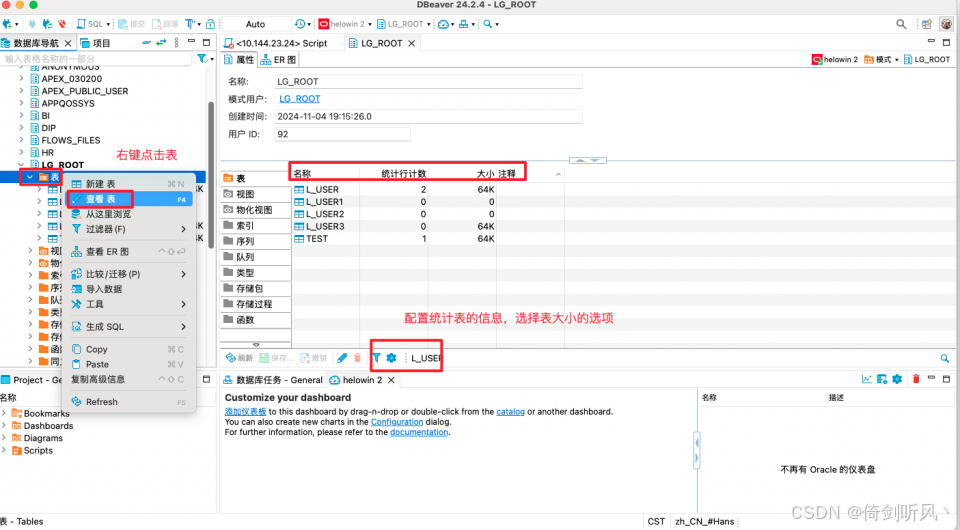Viewport: 960px width, 530px height.
Task: Click the search icon at right of bottom toolbar
Action: pos(945,359)
